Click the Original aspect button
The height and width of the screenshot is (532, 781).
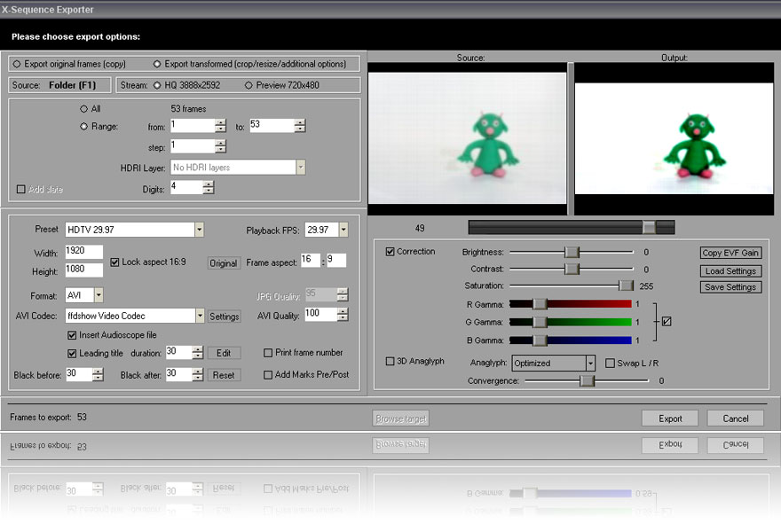[223, 263]
